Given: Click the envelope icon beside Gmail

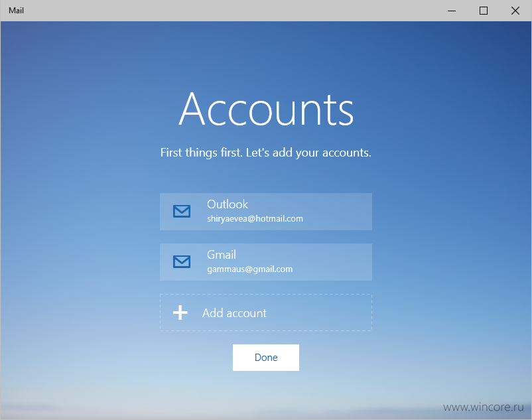Looking at the screenshot, I should tap(182, 261).
